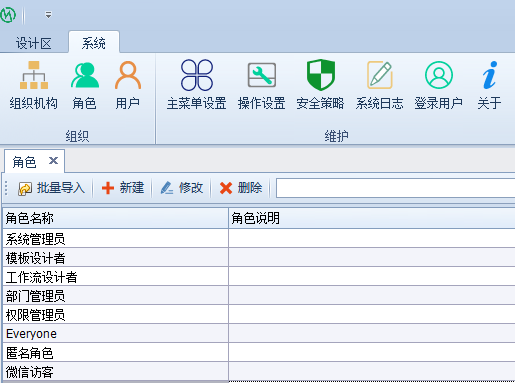Click the 新建 new role button
The image size is (515, 383).
(123, 188)
